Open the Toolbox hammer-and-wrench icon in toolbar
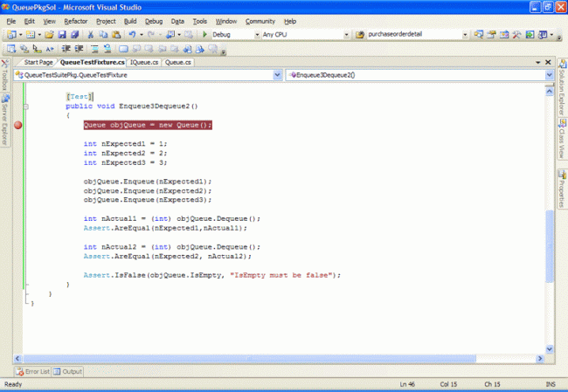Screen dimensions: 568x392 (x=517, y=35)
